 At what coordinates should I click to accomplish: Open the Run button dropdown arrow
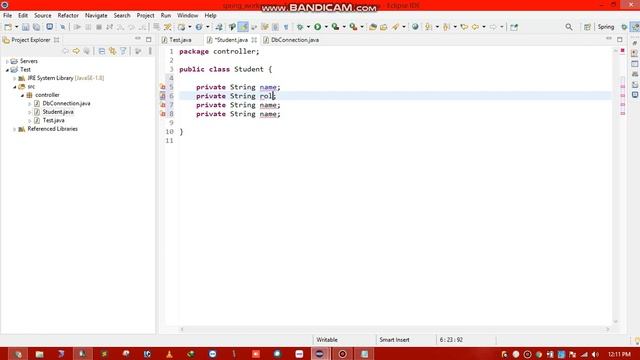[x=326, y=27]
